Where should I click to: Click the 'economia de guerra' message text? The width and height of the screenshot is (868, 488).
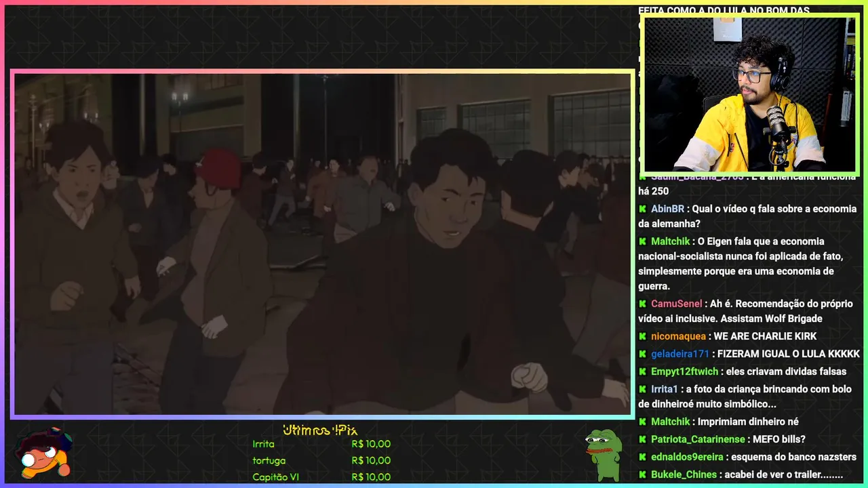coord(741,264)
